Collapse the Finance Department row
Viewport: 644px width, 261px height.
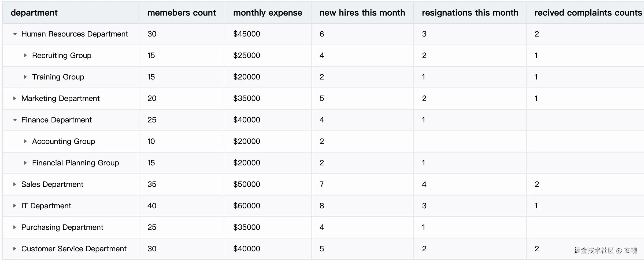[x=15, y=120]
